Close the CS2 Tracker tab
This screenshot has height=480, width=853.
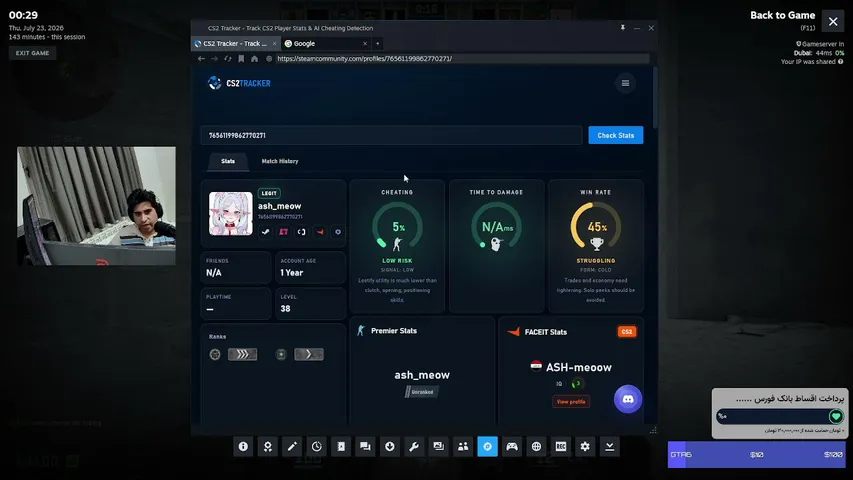274,44
